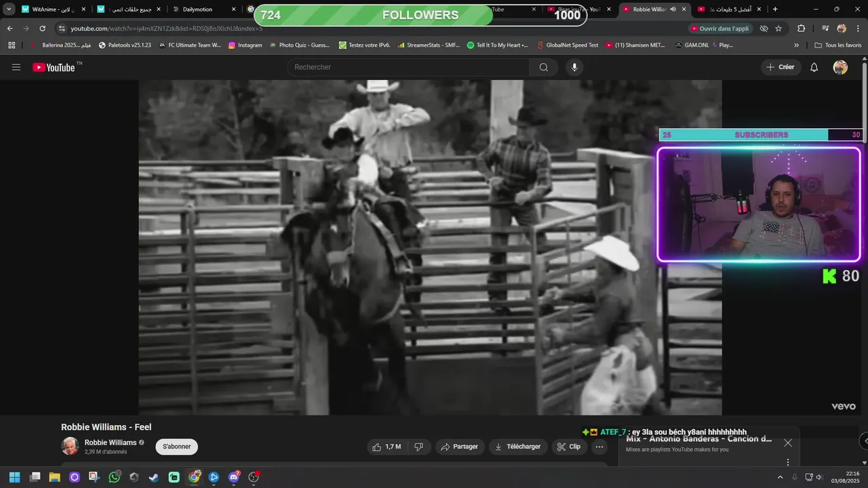The image size is (868, 488).
Task: Open the tab search dropdown arrow
Action: (9, 9)
